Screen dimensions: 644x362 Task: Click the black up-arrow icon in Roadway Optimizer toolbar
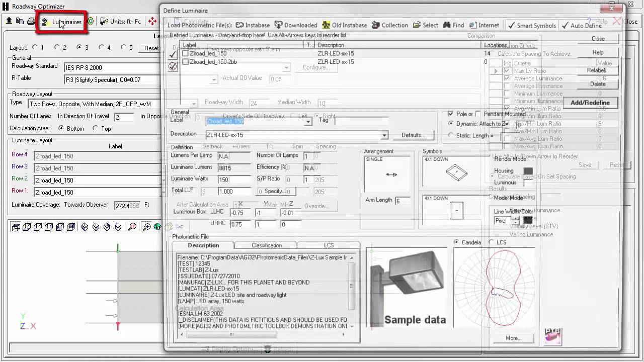[x=9, y=21]
